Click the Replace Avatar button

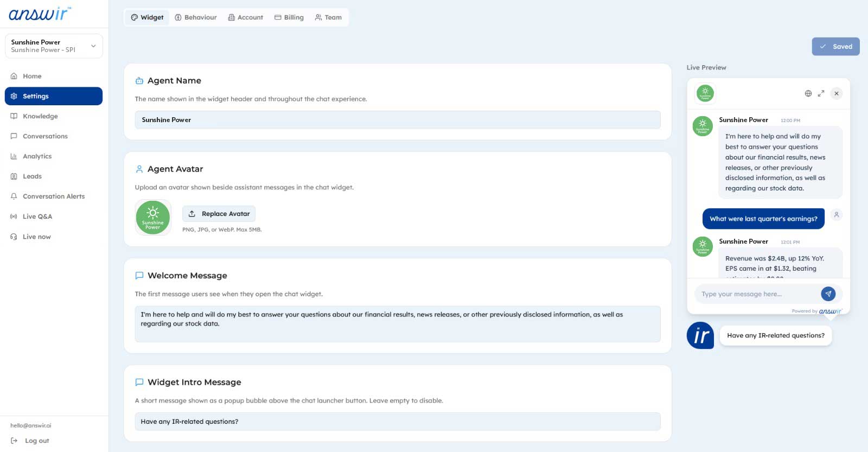coord(219,214)
